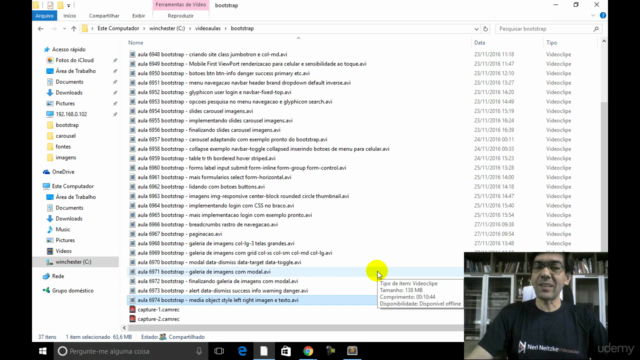Switch to the Compartilhar ribbon tab

[x=104, y=16]
